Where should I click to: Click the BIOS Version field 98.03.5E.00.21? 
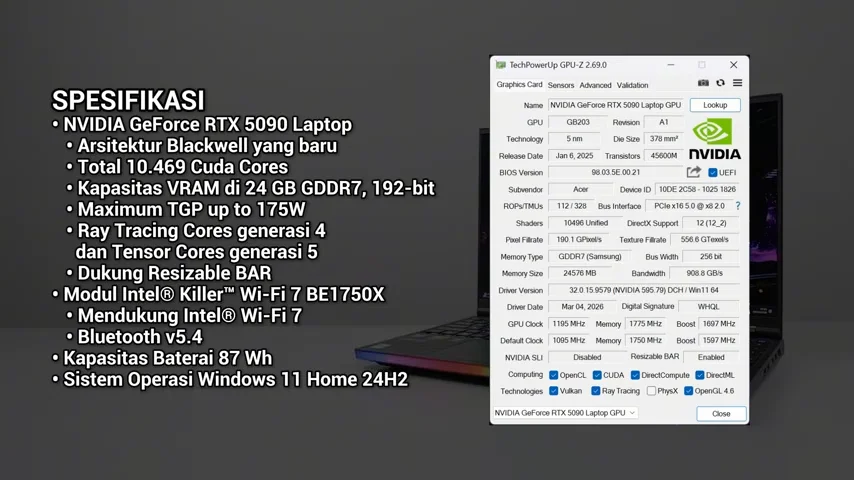[x=615, y=172]
